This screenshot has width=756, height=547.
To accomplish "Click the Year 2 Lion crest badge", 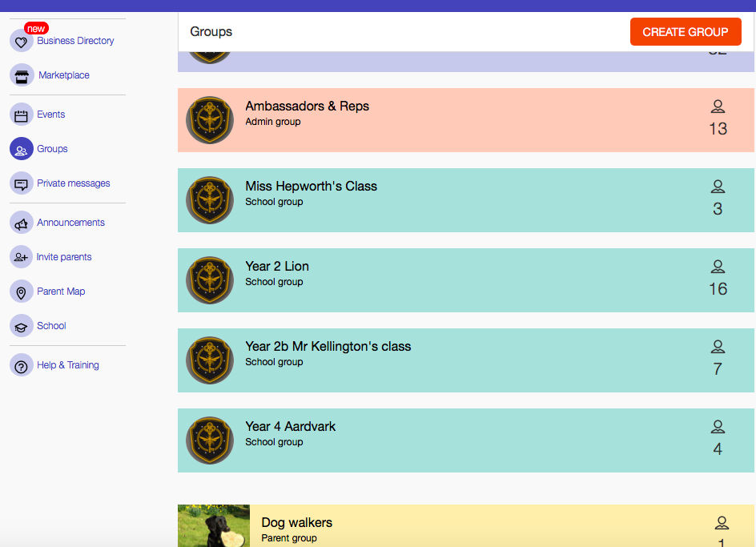I will coord(210,280).
